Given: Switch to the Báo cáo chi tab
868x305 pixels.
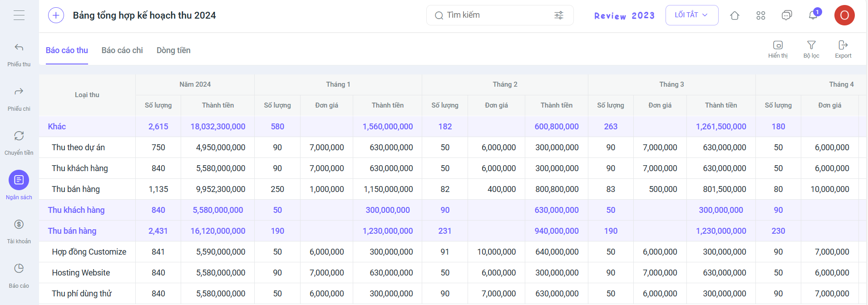Looking at the screenshot, I should coord(122,50).
